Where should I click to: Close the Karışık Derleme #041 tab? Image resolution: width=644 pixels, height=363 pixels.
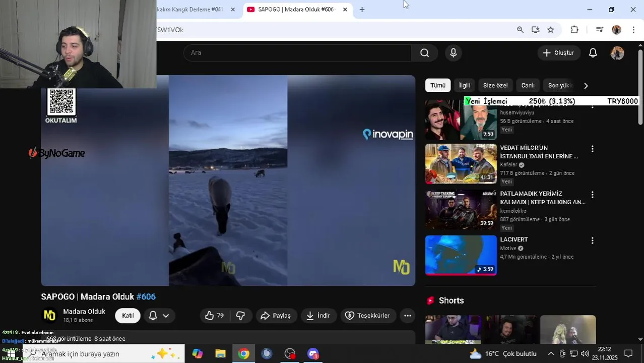tap(233, 10)
